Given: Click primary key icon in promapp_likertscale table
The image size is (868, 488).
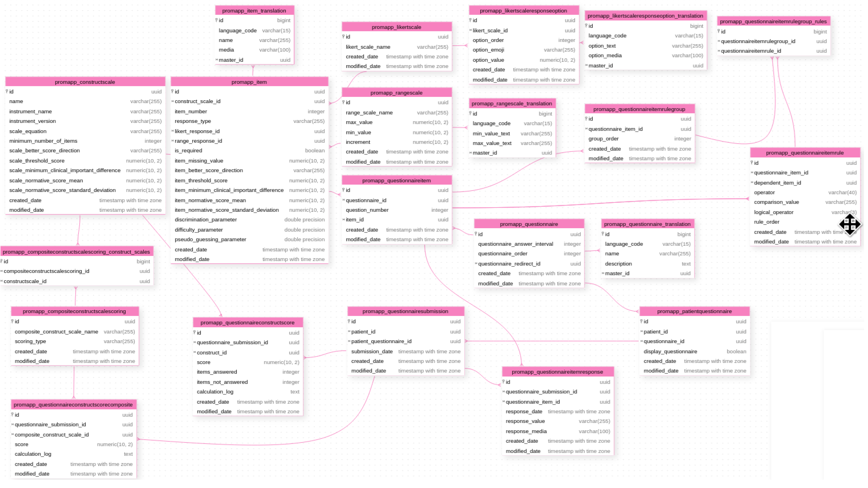Looking at the screenshot, I should [x=343, y=37].
